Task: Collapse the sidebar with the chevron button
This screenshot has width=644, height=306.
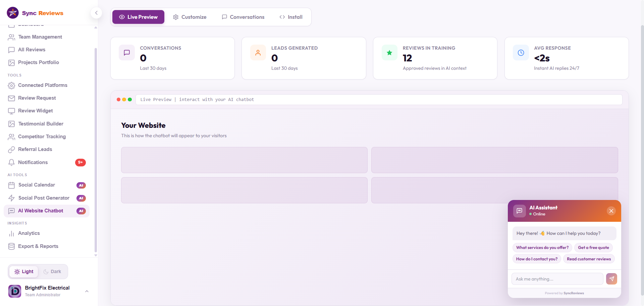Action: [x=96, y=13]
